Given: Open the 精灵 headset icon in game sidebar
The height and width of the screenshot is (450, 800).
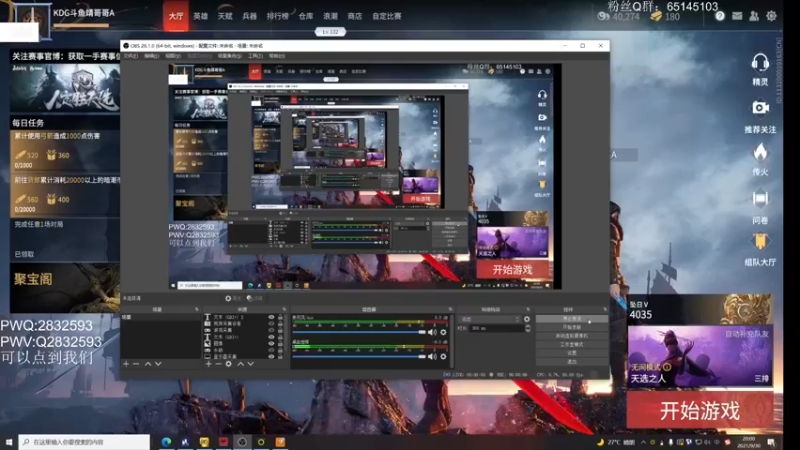Looking at the screenshot, I should pos(760,64).
